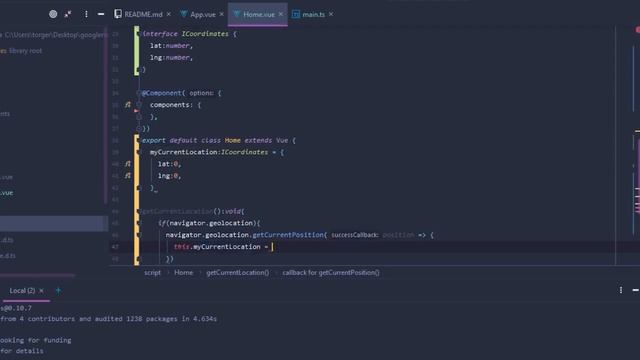Close the Local (2) terminal tab
The width and height of the screenshot is (640, 360).
41,291
